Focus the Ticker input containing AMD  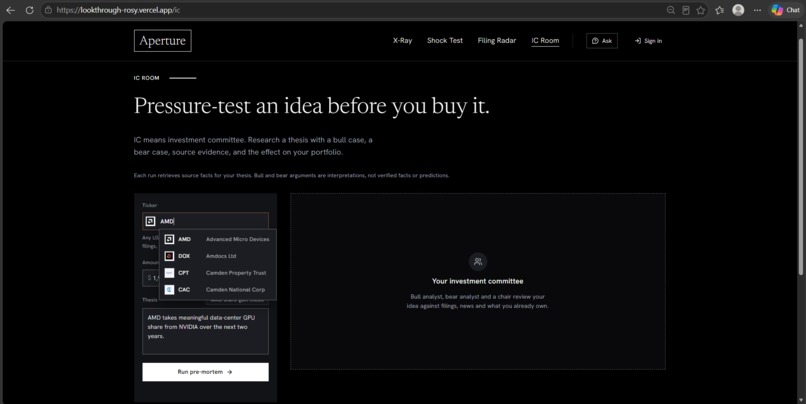click(205, 221)
